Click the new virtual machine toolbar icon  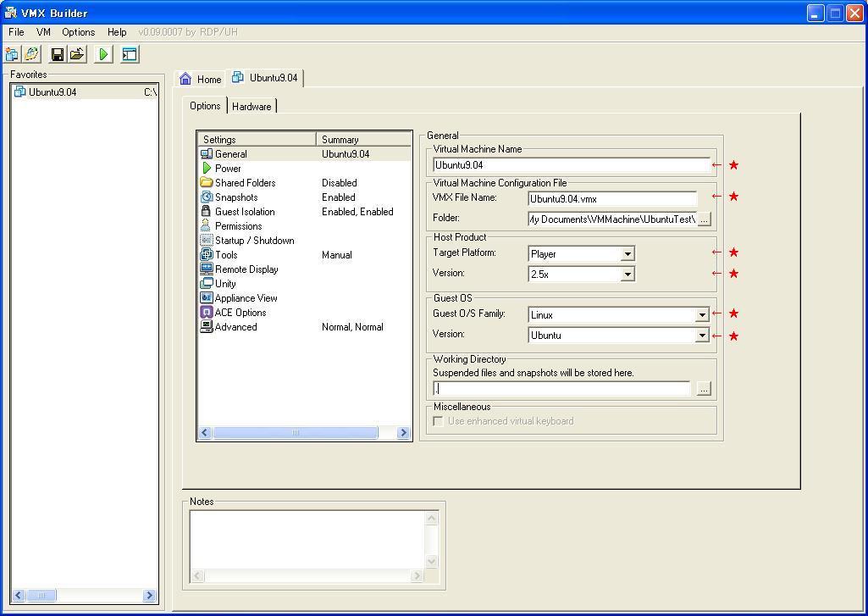pos(12,54)
